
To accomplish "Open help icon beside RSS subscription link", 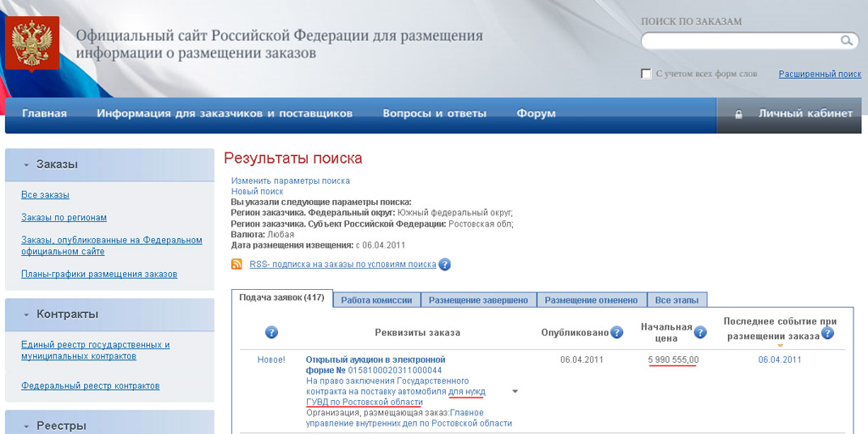I will (444, 264).
